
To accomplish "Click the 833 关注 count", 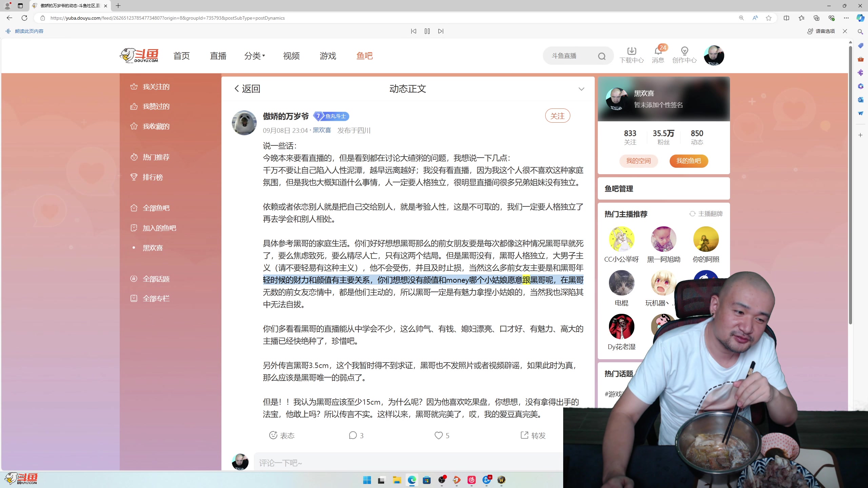I will coord(630,137).
